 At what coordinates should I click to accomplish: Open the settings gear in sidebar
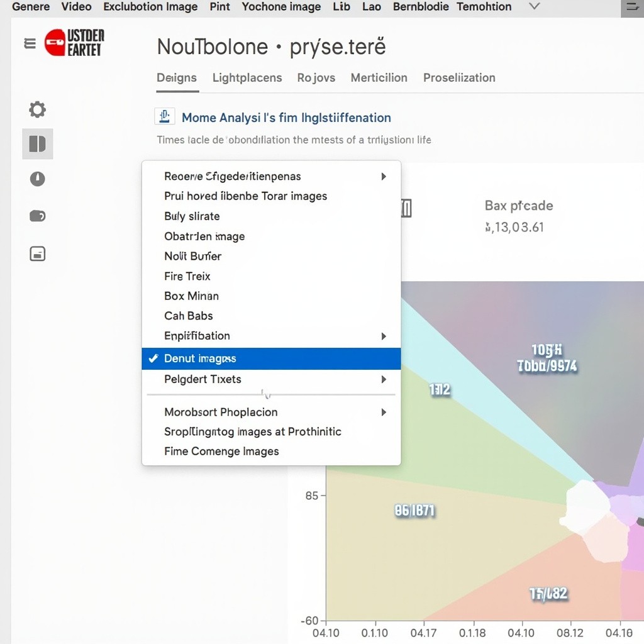pyautogui.click(x=38, y=110)
